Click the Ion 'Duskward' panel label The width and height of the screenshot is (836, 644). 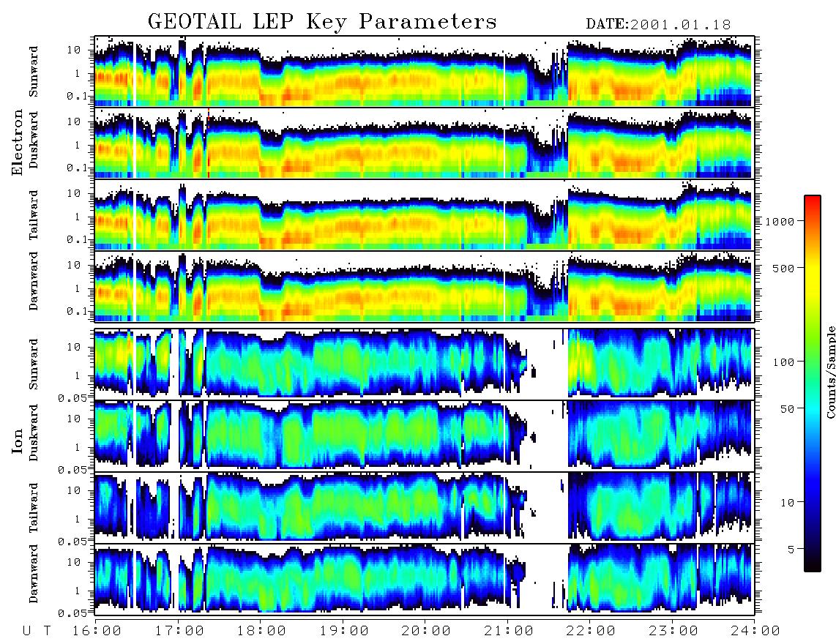click(x=34, y=433)
